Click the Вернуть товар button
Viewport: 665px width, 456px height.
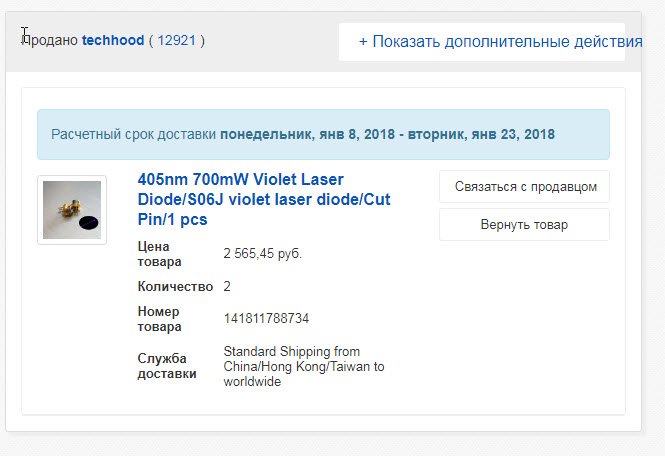(525, 224)
